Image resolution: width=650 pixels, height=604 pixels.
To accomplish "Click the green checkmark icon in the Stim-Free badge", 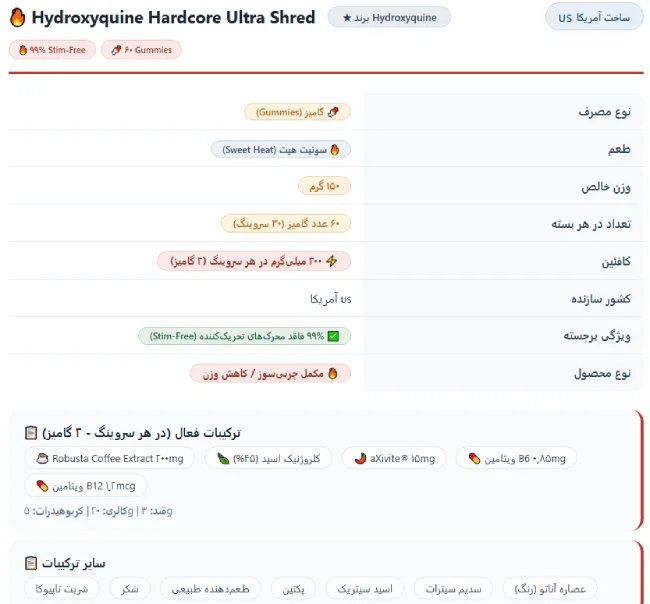I will click(x=333, y=336).
